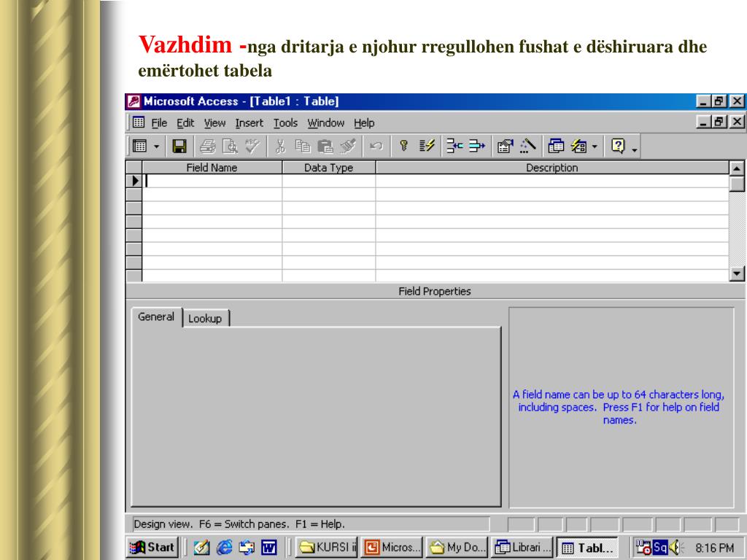Click the Windows Start button

153,547
